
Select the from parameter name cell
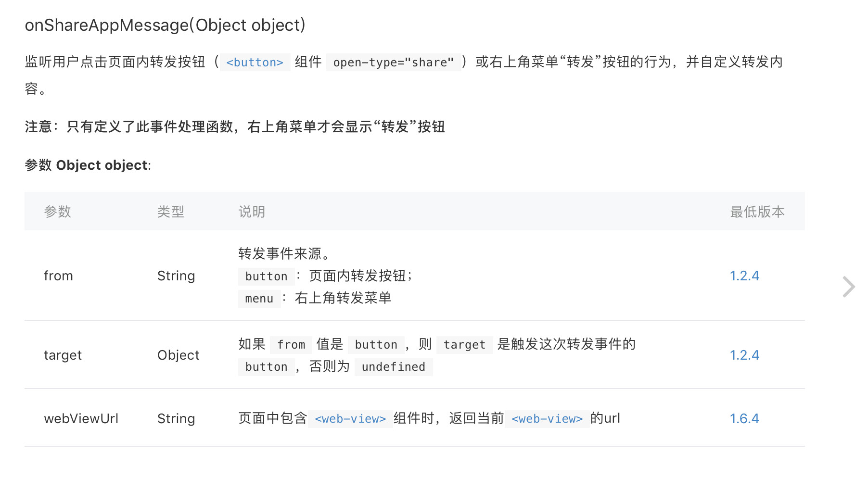coord(58,276)
